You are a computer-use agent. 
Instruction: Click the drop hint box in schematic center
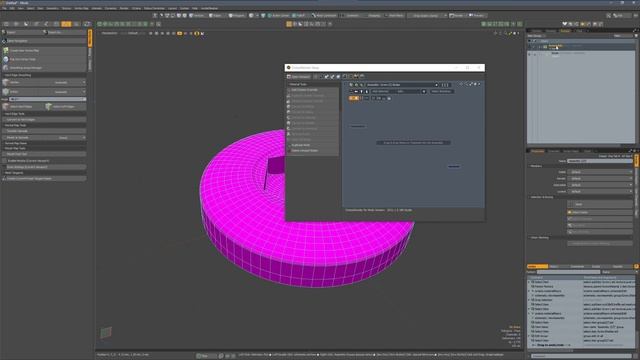coord(413,143)
